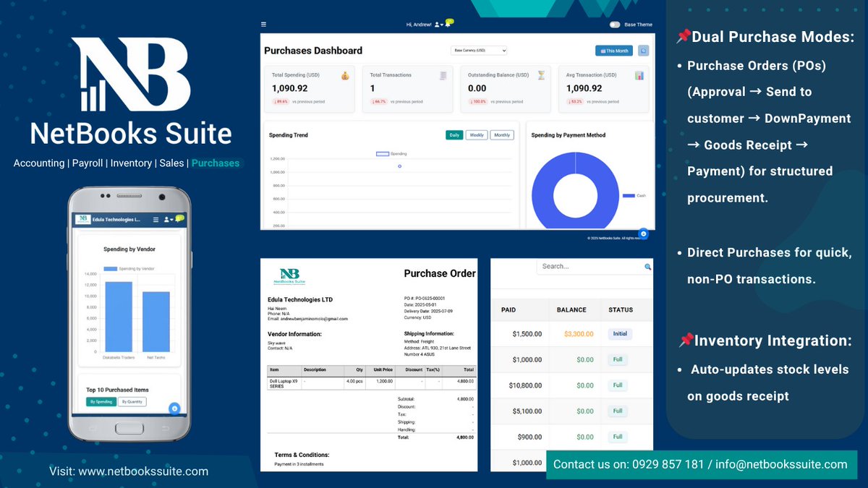Click the Net Techs bar
The width and height of the screenshot is (868, 488).
point(156,322)
